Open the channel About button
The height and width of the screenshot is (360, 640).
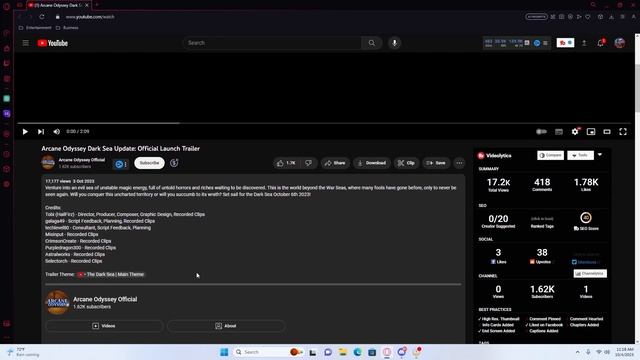226,326
